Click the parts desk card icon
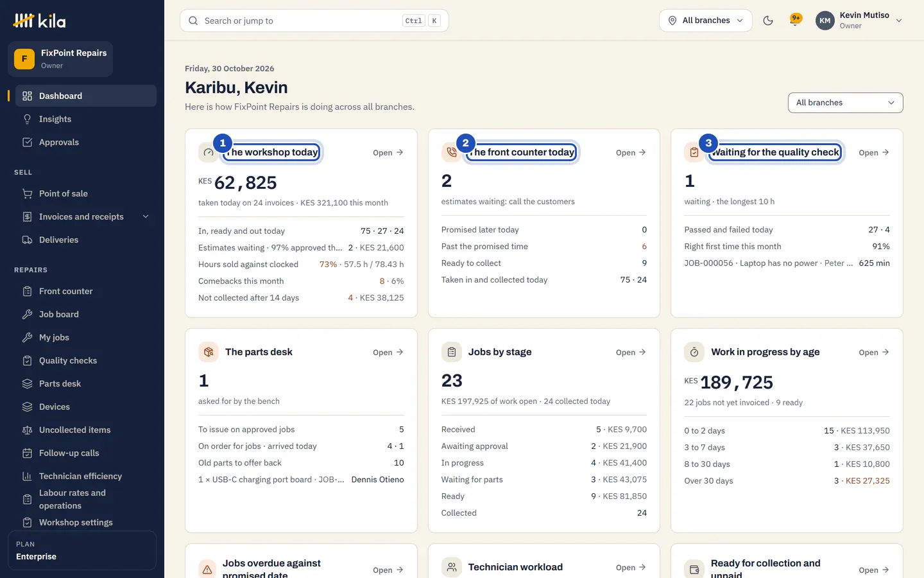Screen dimensions: 924x578 pyautogui.click(x=209, y=352)
